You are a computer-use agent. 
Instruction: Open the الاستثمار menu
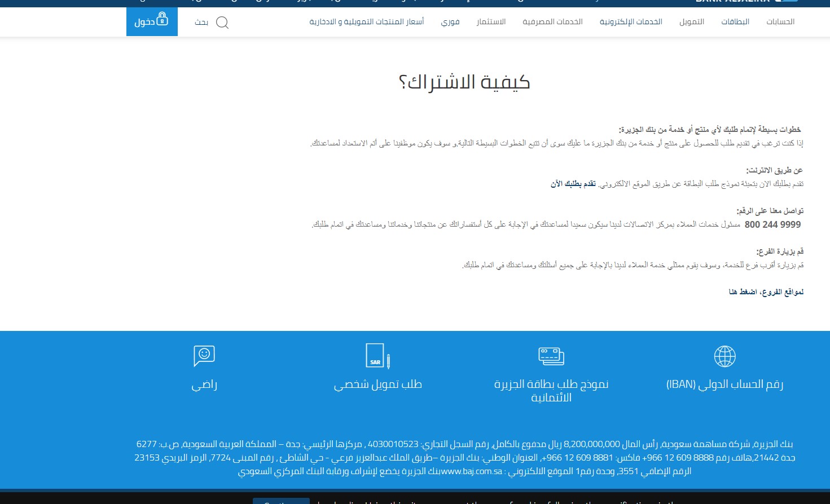491,22
